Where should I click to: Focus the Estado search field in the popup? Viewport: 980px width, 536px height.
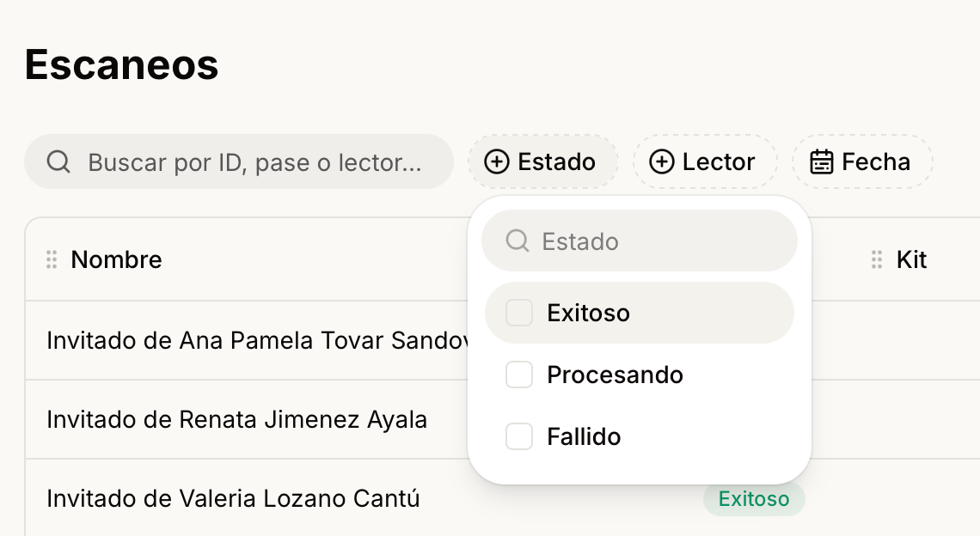pyautogui.click(x=640, y=241)
